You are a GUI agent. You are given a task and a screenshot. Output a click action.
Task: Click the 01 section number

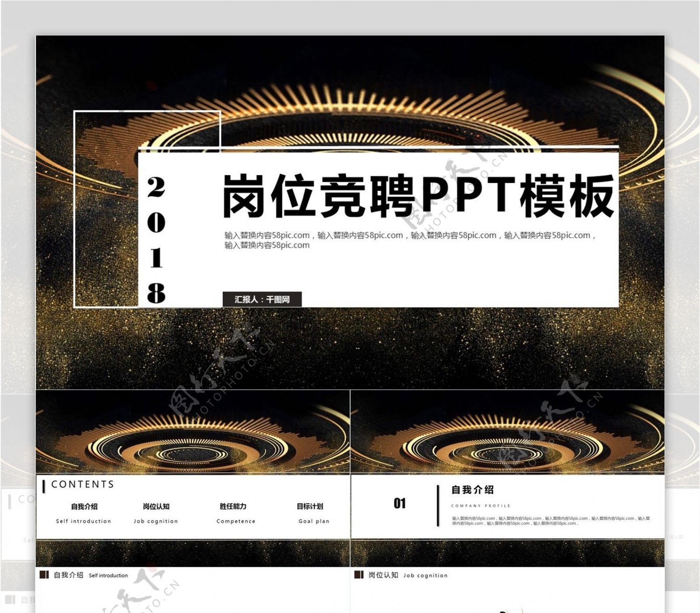[399, 503]
